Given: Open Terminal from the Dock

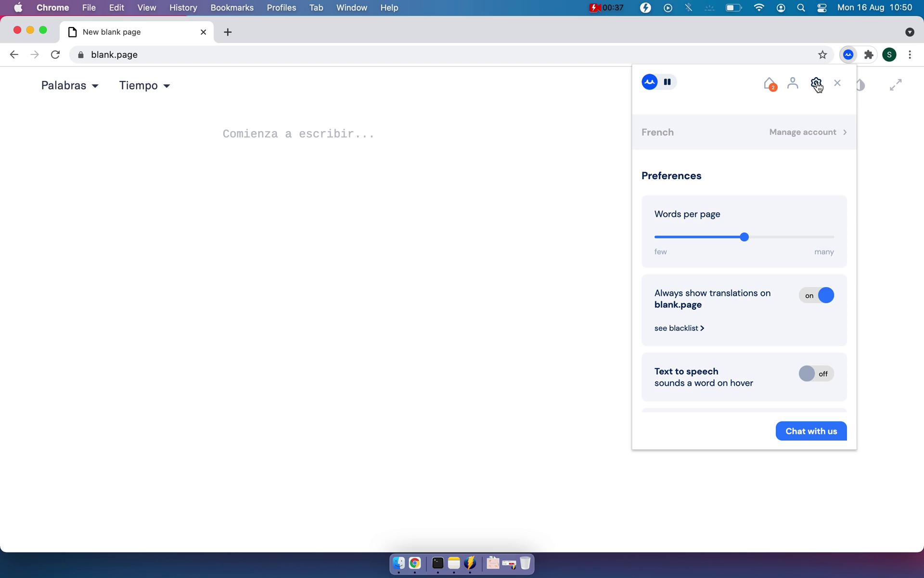Looking at the screenshot, I should point(437,563).
